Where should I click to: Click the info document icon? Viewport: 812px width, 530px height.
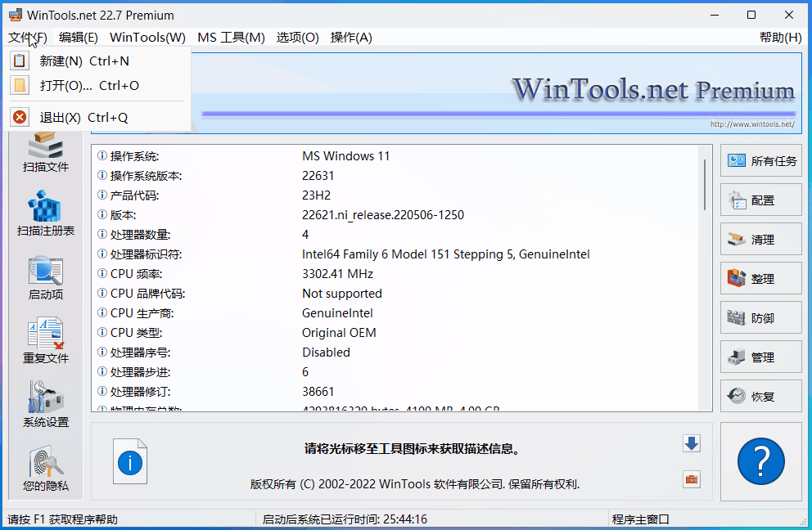130,461
